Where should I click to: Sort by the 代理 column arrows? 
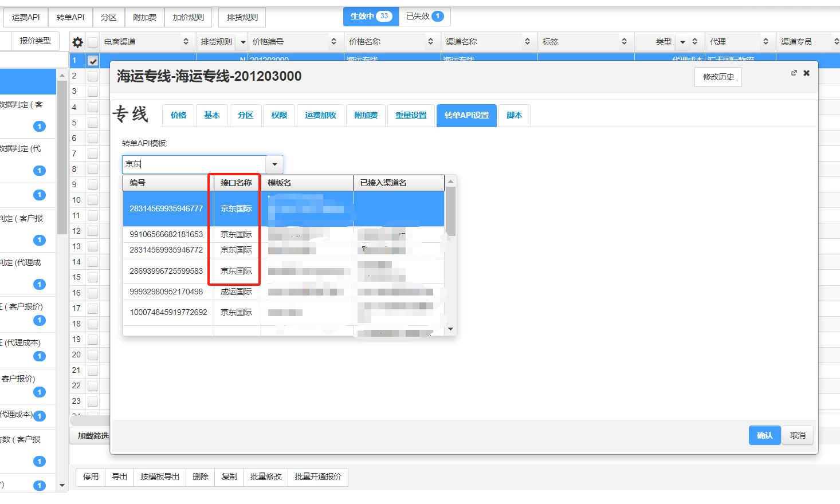point(766,41)
